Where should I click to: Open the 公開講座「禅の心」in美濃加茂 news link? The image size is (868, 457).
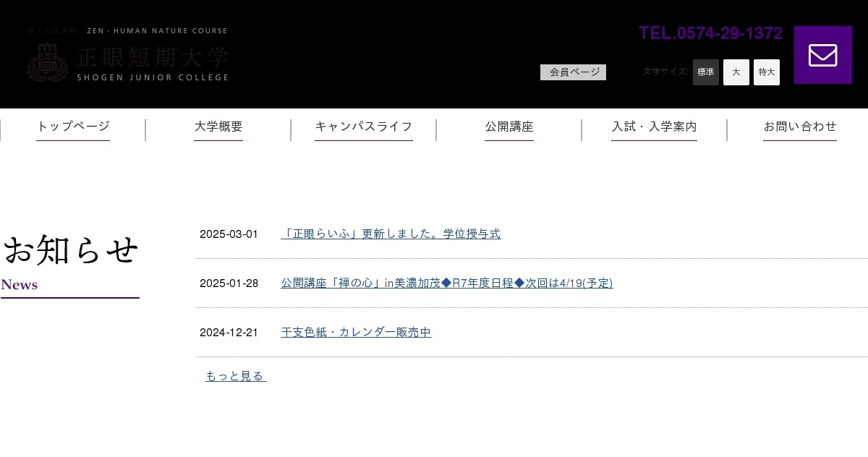(447, 283)
